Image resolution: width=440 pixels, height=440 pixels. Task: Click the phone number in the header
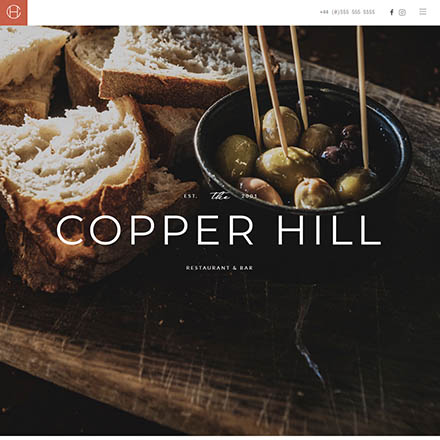(x=347, y=12)
